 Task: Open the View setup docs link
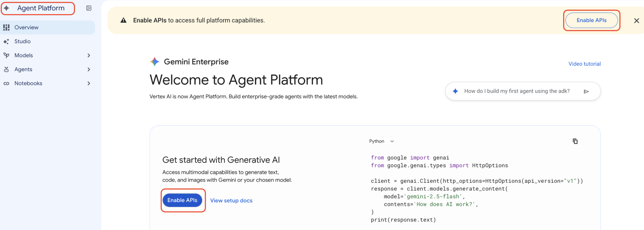231,201
